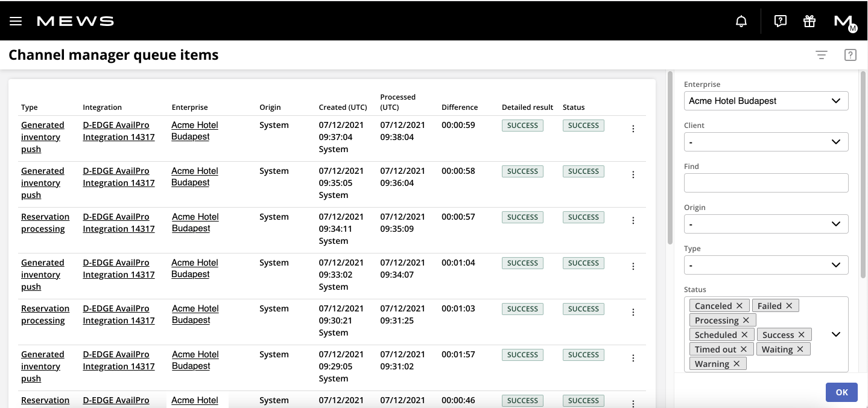Open the Client dropdown

[766, 142]
